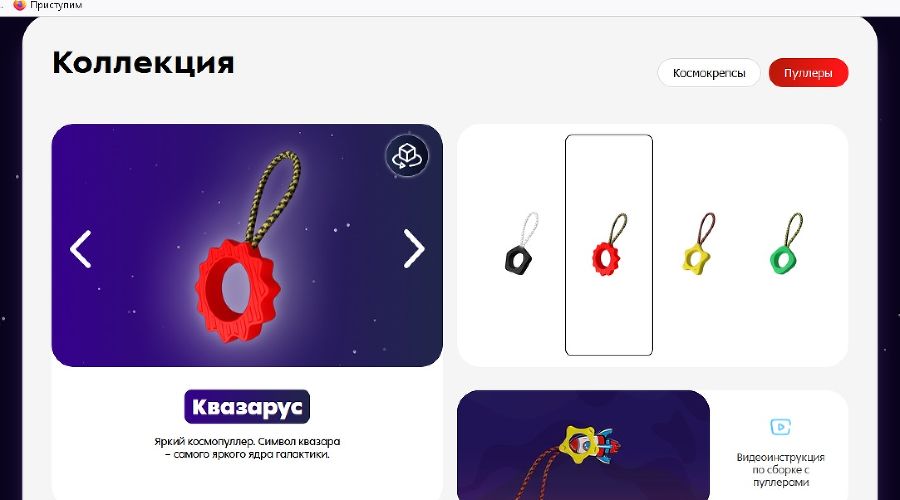Viewport: 900px width, 500px height.
Task: Click the video play icon above Видеоинструкция
Action: (780, 427)
